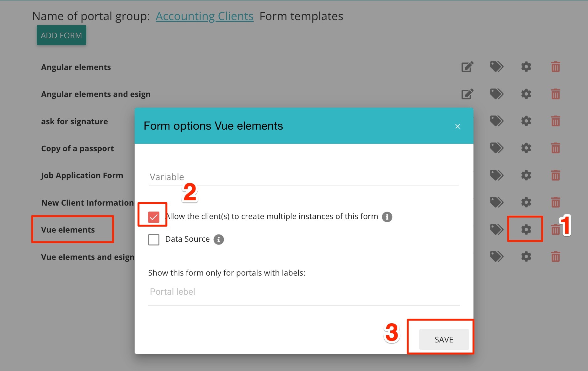Click the SAVE button
Screen dimensions: 588x371
[444, 339]
